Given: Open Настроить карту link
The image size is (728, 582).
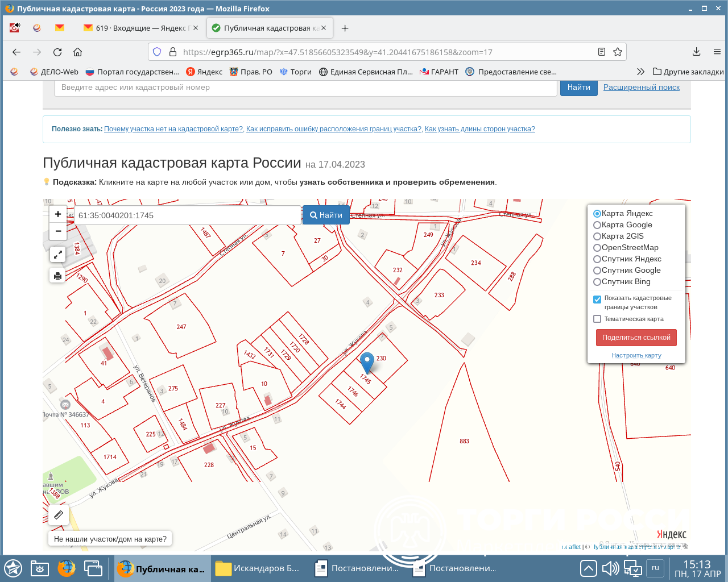Looking at the screenshot, I should [x=636, y=355].
